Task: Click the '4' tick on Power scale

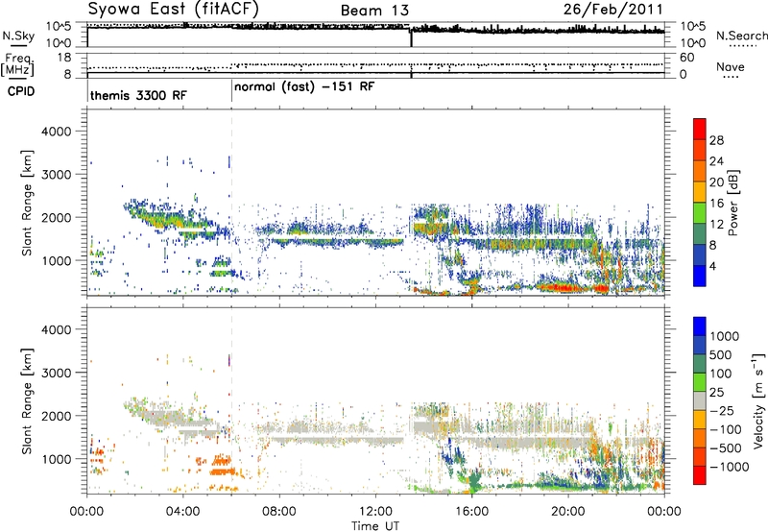Action: [712, 266]
